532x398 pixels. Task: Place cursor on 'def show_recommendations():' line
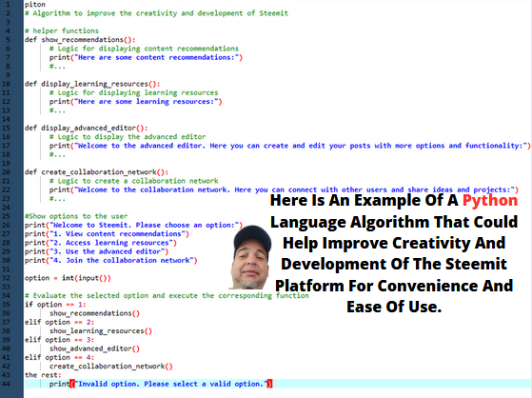(x=80, y=40)
